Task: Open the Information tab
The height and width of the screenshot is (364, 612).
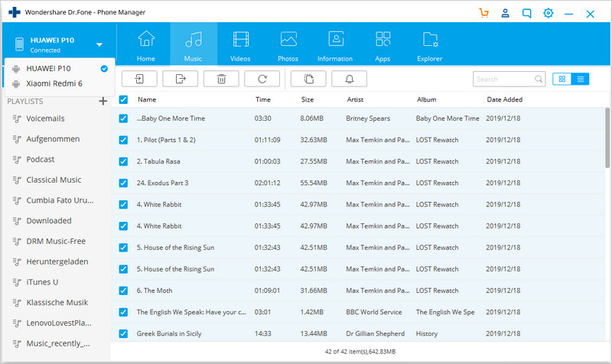Action: click(x=335, y=44)
